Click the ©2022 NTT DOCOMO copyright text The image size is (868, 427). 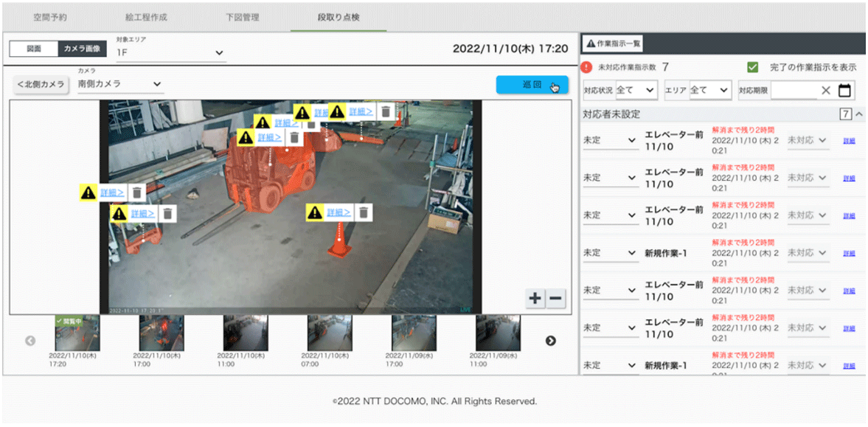click(434, 401)
